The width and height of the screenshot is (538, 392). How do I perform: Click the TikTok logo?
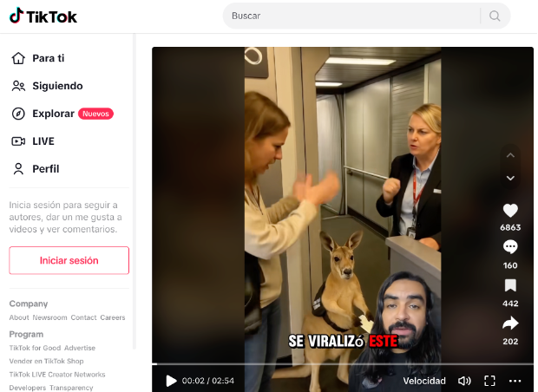pos(43,16)
